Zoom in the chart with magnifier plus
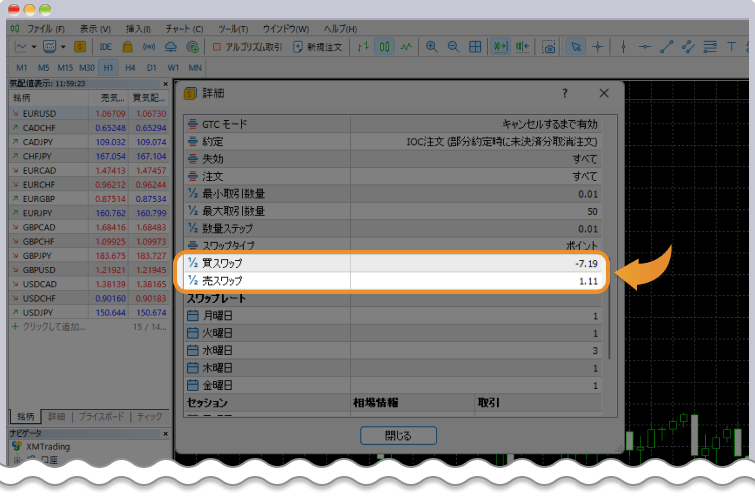The width and height of the screenshot is (755, 496). tap(431, 47)
